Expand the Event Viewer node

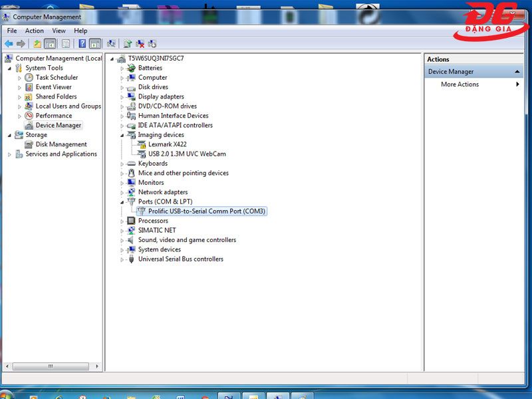[x=19, y=87]
